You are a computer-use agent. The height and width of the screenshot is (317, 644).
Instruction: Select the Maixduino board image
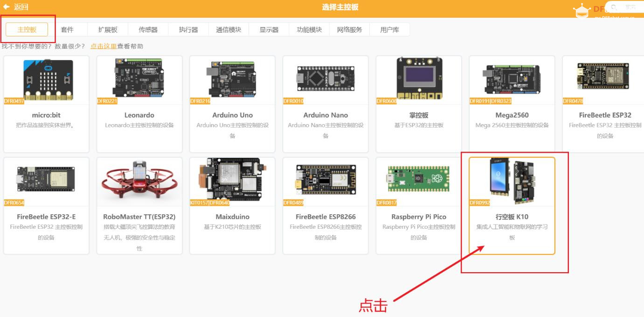(232, 181)
